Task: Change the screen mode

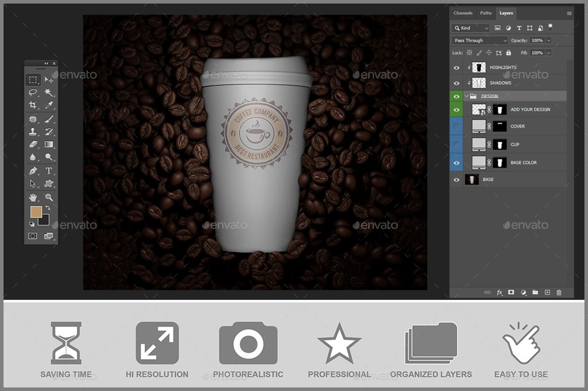Action: click(49, 236)
